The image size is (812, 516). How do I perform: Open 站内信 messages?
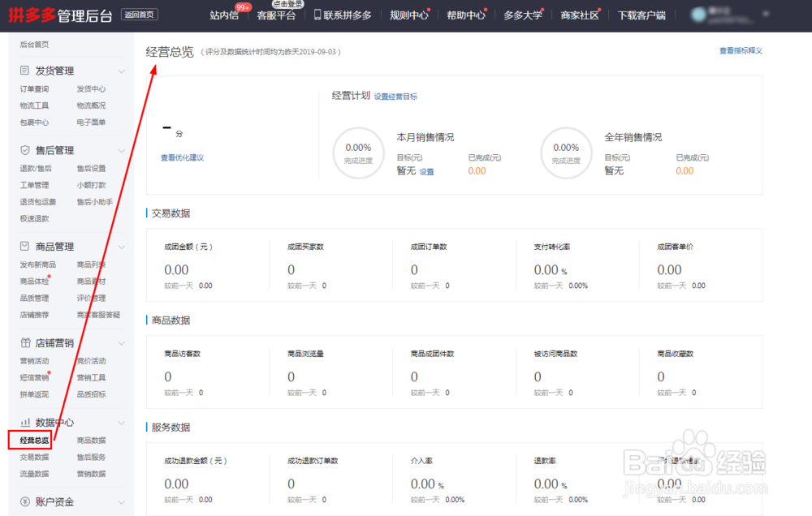(224, 15)
